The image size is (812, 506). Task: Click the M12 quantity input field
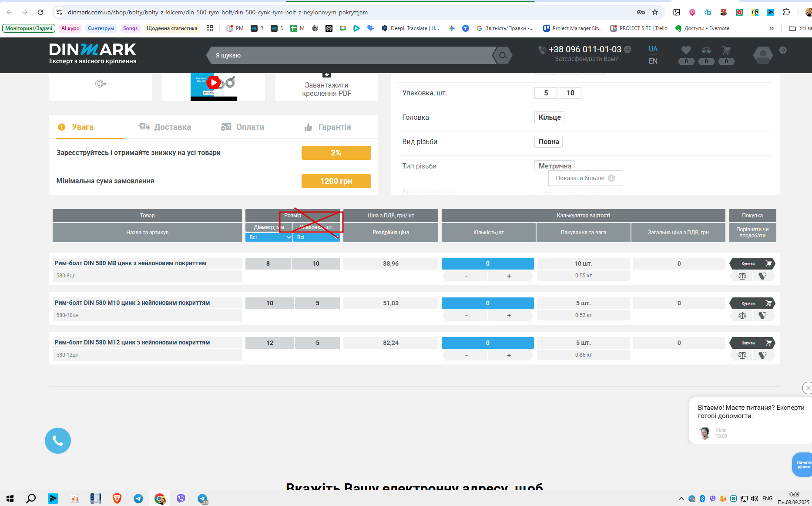(487, 343)
